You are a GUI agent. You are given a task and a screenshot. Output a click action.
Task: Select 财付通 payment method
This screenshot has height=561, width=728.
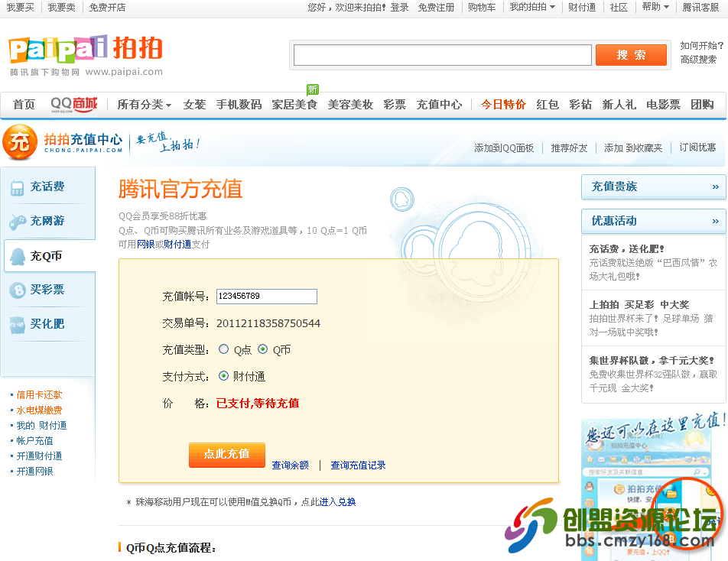(x=224, y=376)
